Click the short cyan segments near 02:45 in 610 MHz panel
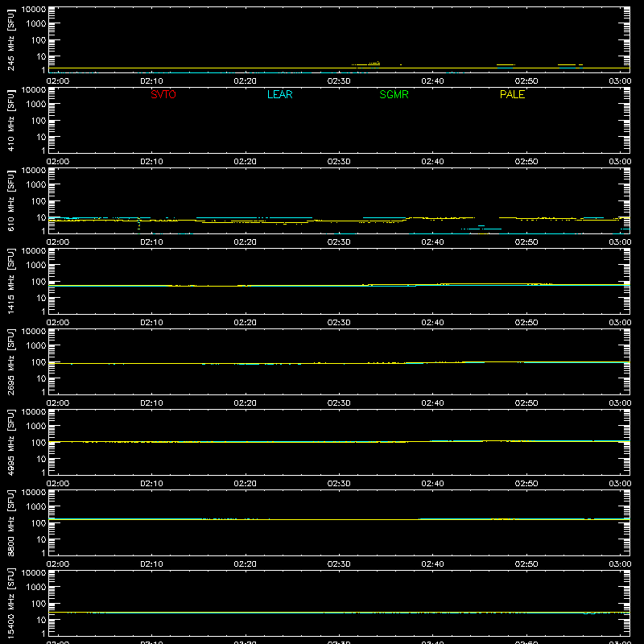 click(x=481, y=228)
